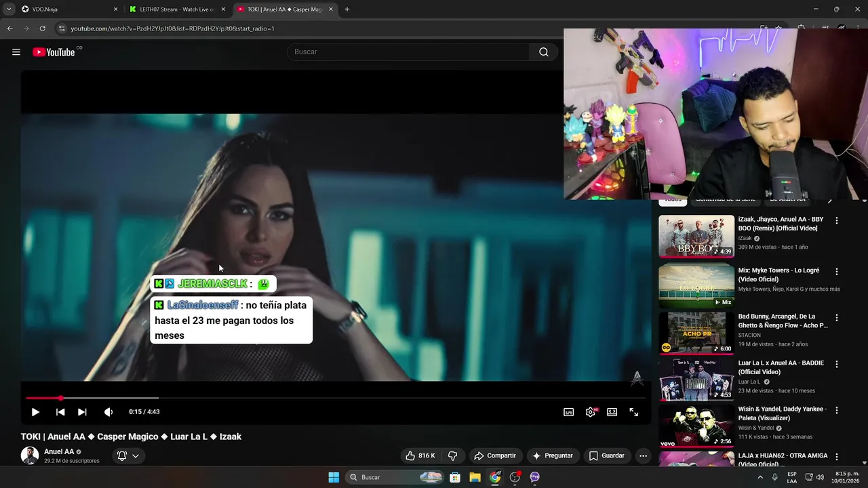868x488 pixels.
Task: Seek along the red video progress bar
Action: tap(336, 398)
